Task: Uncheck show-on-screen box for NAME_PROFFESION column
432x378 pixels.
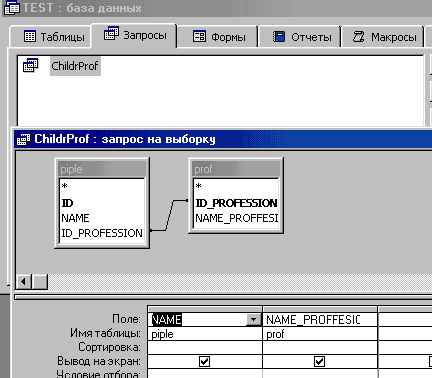Action: (x=319, y=361)
